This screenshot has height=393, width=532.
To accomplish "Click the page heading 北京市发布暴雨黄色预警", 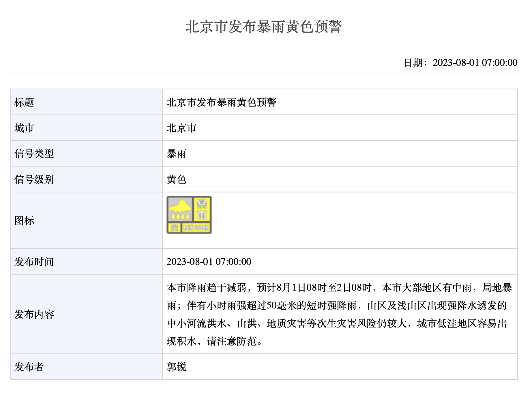I will 264,27.
